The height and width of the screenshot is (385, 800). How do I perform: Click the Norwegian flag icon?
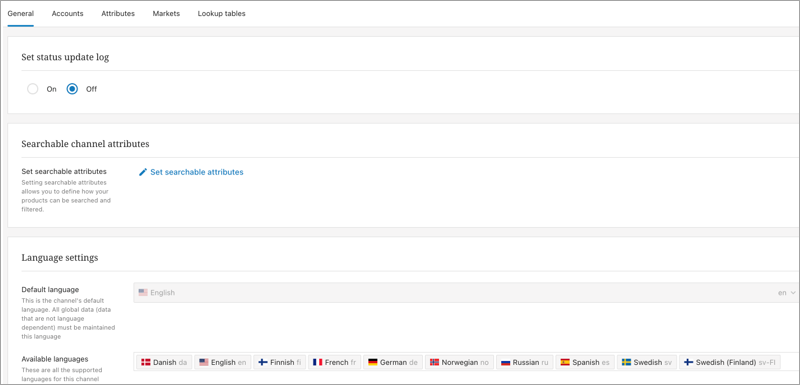435,363
